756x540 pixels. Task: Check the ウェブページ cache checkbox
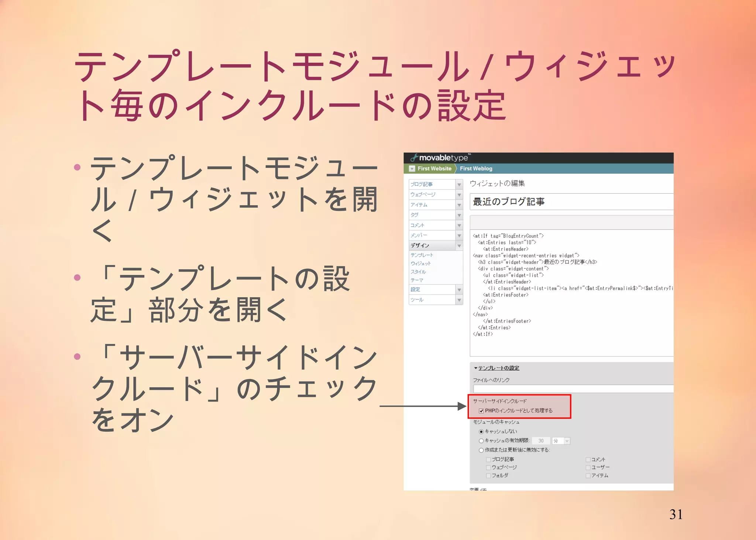(488, 468)
